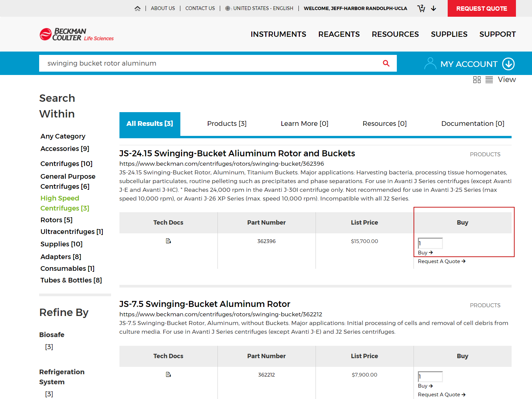Open the Supplies menu
Viewport: 532px width, 399px height.
449,34
